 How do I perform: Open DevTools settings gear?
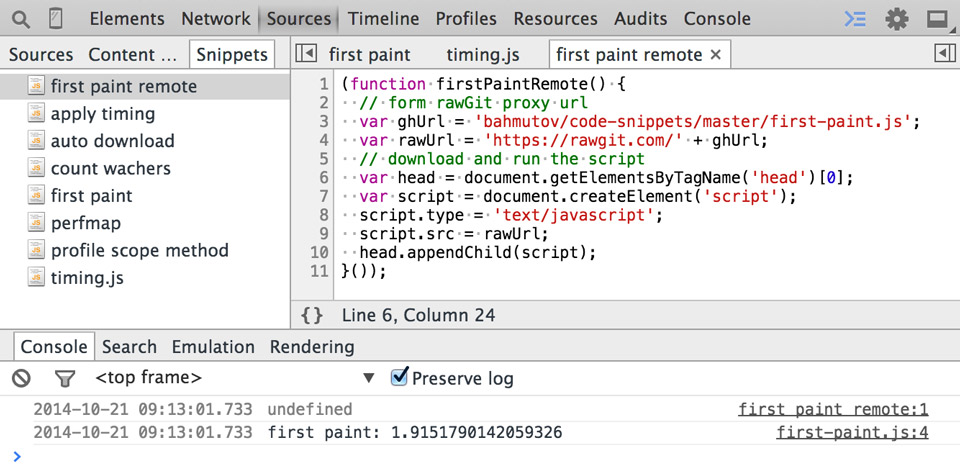click(x=897, y=18)
